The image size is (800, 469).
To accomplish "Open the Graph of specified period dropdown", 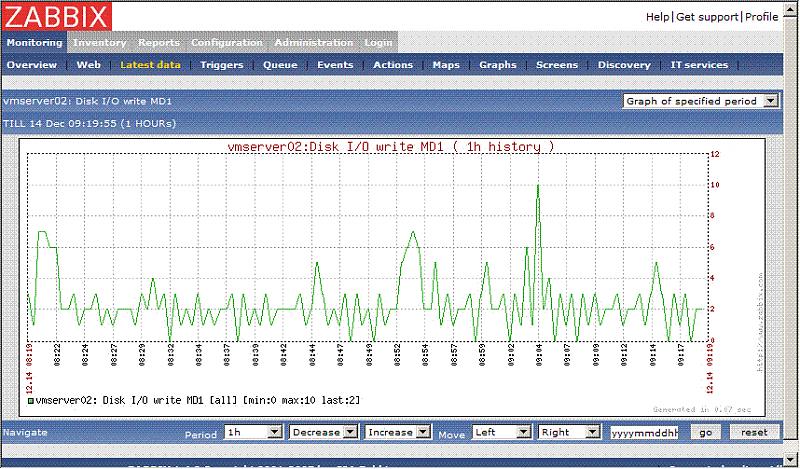I will click(700, 101).
